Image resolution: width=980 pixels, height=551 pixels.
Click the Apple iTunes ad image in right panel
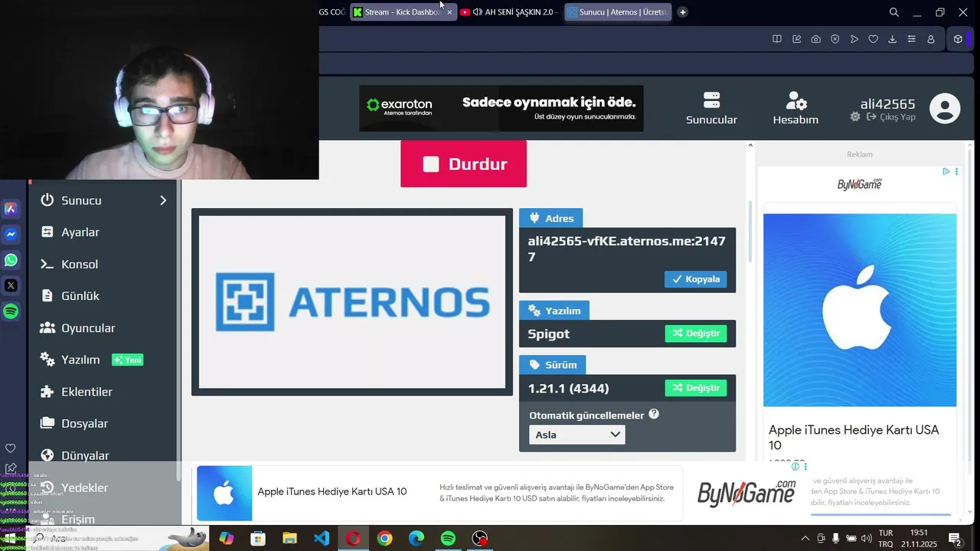click(x=860, y=310)
